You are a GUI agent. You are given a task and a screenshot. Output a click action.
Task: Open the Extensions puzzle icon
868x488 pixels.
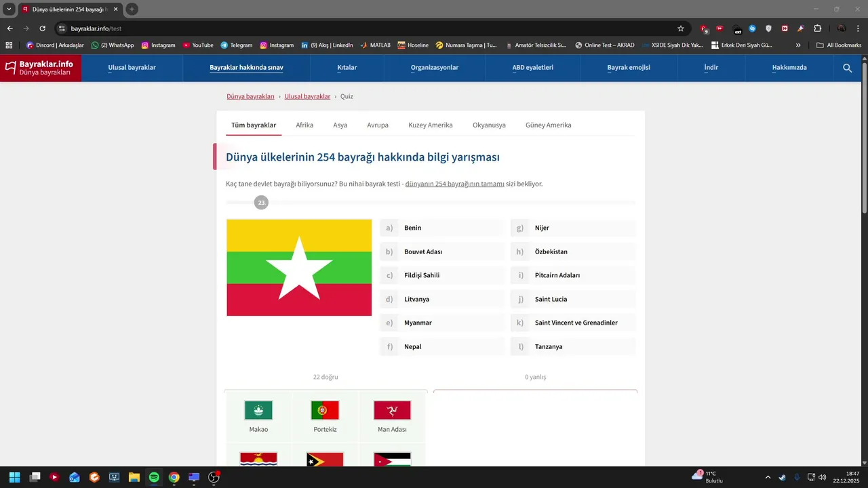pos(817,28)
